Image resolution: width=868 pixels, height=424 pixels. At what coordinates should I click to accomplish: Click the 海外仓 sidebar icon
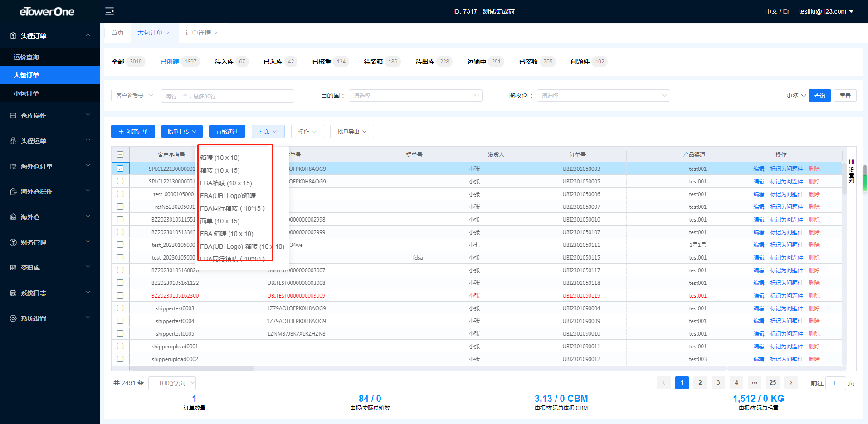click(x=13, y=217)
